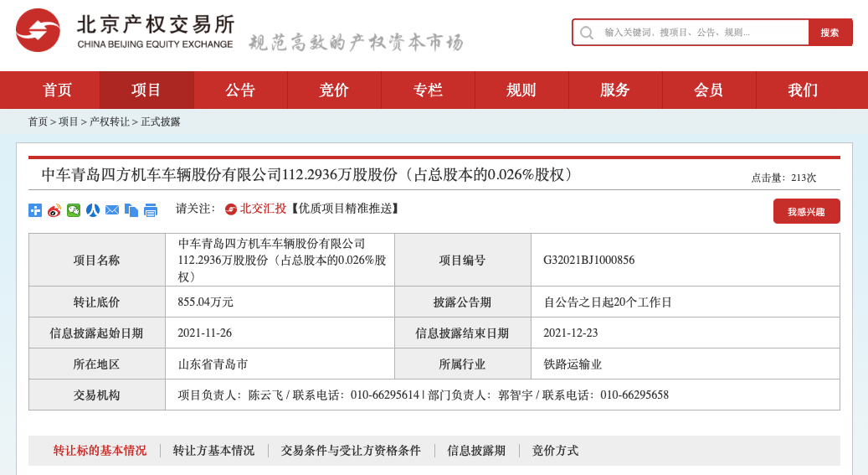Send the page by email icon
This screenshot has width=868, height=475.
click(x=112, y=210)
